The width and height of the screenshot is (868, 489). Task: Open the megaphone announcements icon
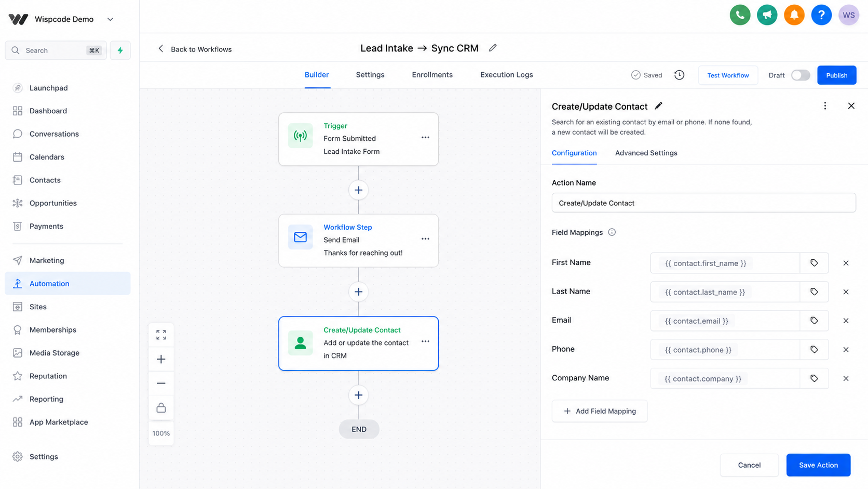click(767, 15)
